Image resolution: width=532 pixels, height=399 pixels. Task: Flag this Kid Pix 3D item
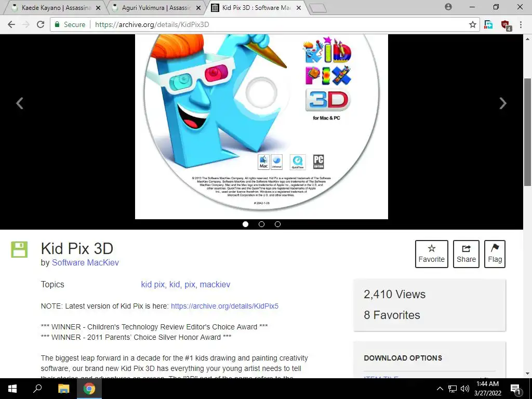tap(495, 254)
